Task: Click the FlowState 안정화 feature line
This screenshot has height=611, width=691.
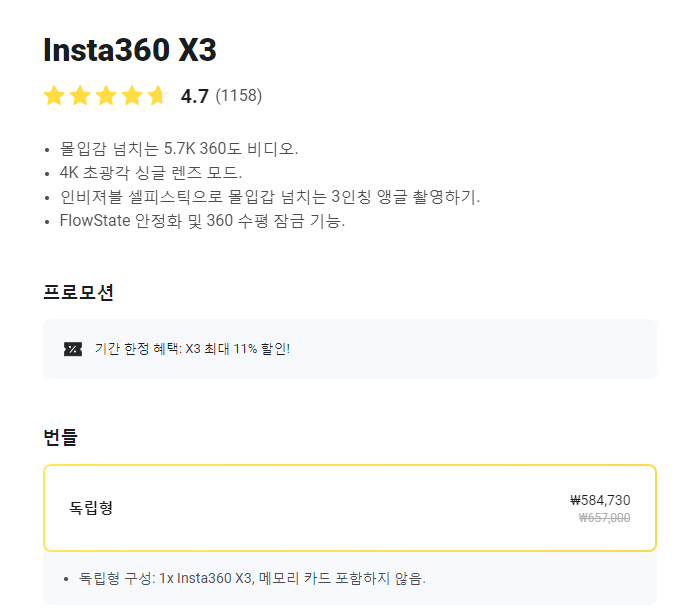Action: (202, 221)
